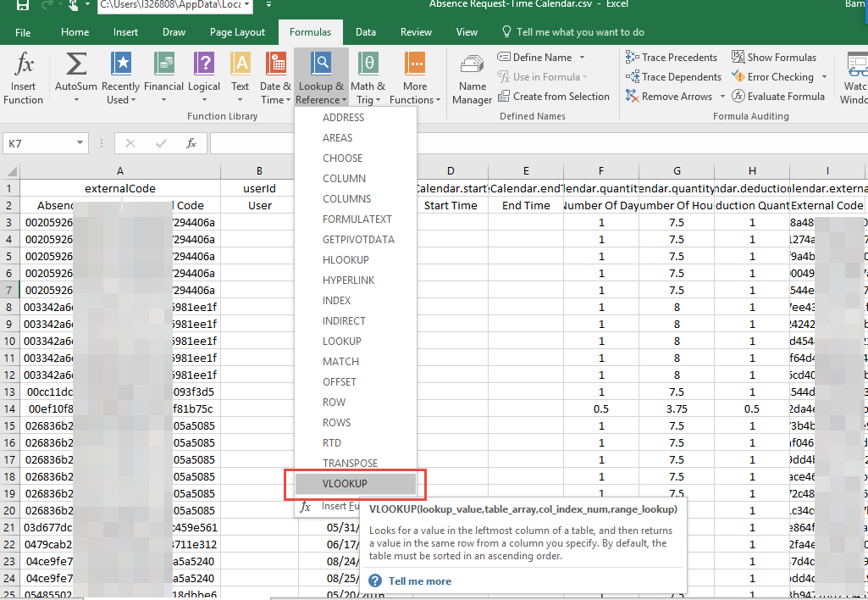Screen dimensions: 868x600
Task: Click the AutoSum sigma icon
Action: 76,64
